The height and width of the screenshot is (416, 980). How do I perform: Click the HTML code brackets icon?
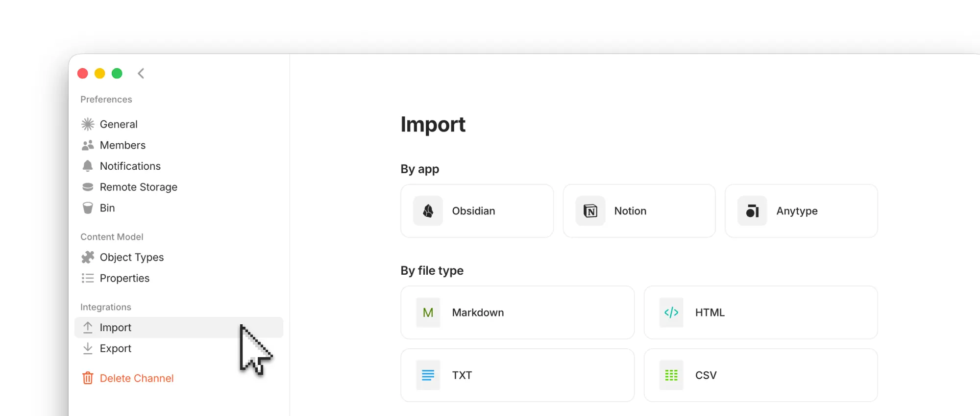click(x=671, y=312)
